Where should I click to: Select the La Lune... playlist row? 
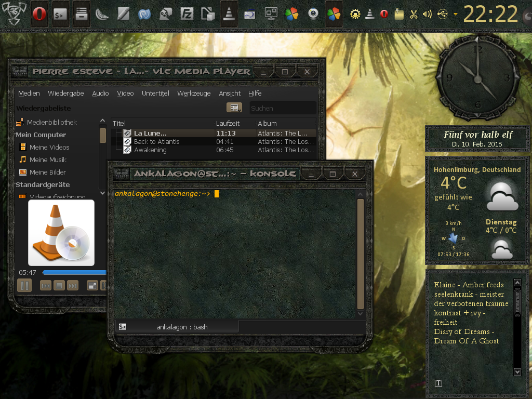pyautogui.click(x=214, y=133)
